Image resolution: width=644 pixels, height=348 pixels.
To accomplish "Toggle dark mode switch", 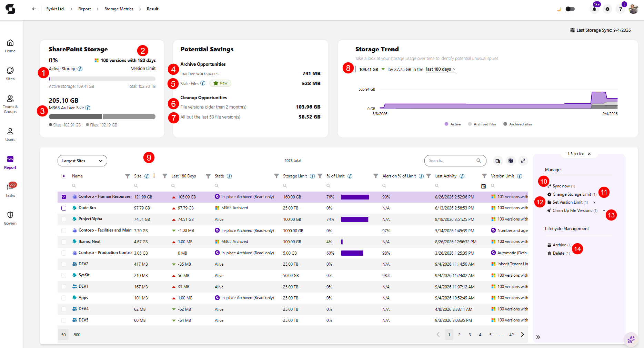I will click(x=570, y=9).
